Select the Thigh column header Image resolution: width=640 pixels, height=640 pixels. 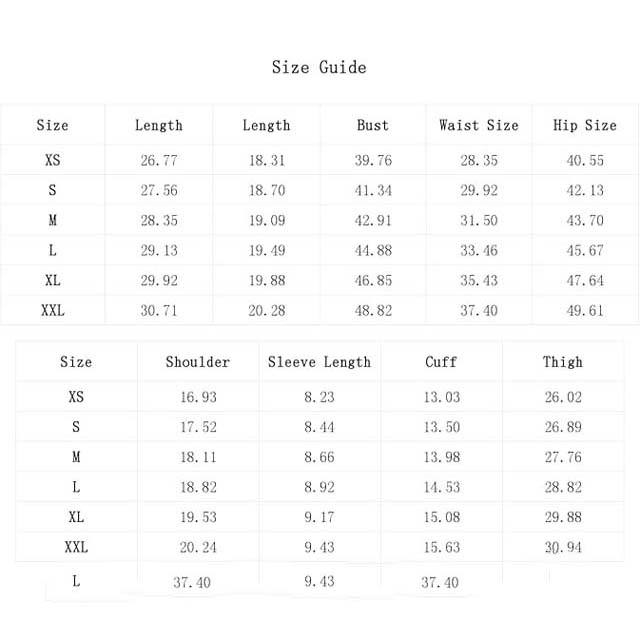pyautogui.click(x=563, y=362)
